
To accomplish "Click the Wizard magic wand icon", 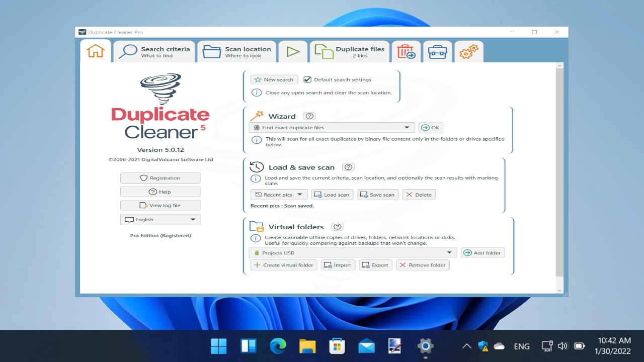I will (257, 116).
